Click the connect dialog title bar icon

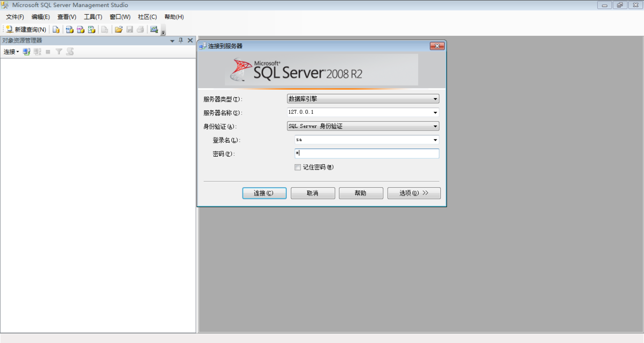point(203,46)
